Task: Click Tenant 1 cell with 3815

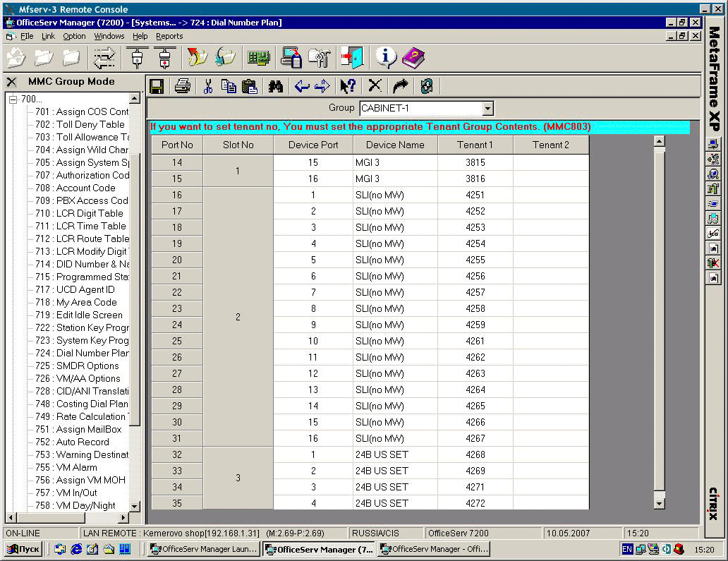Action: [x=475, y=162]
